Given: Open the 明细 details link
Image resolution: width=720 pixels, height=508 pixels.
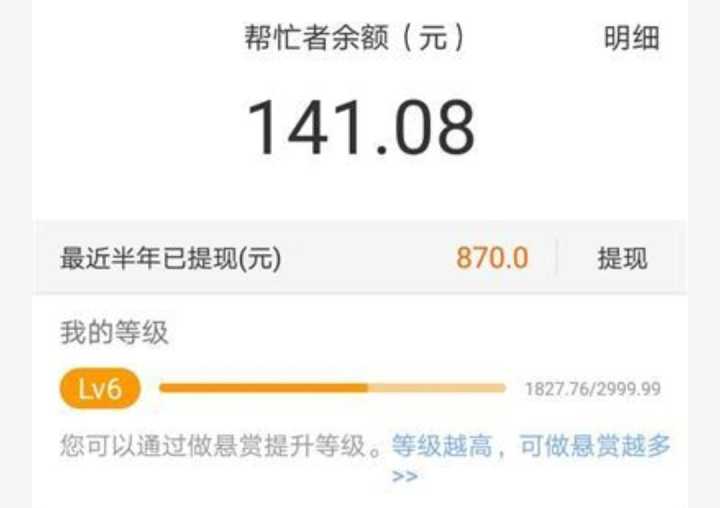Looking at the screenshot, I should point(631,38).
